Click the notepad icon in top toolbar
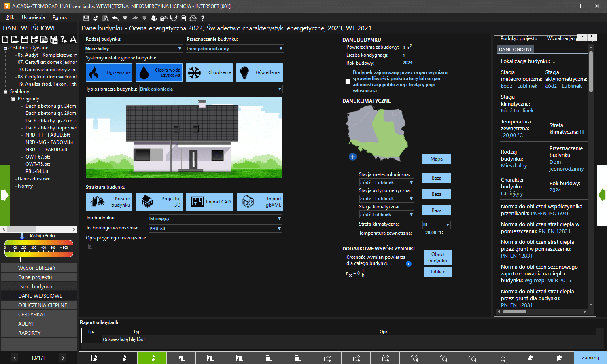The width and height of the screenshot is (607, 364). pyautogui.click(x=183, y=18)
